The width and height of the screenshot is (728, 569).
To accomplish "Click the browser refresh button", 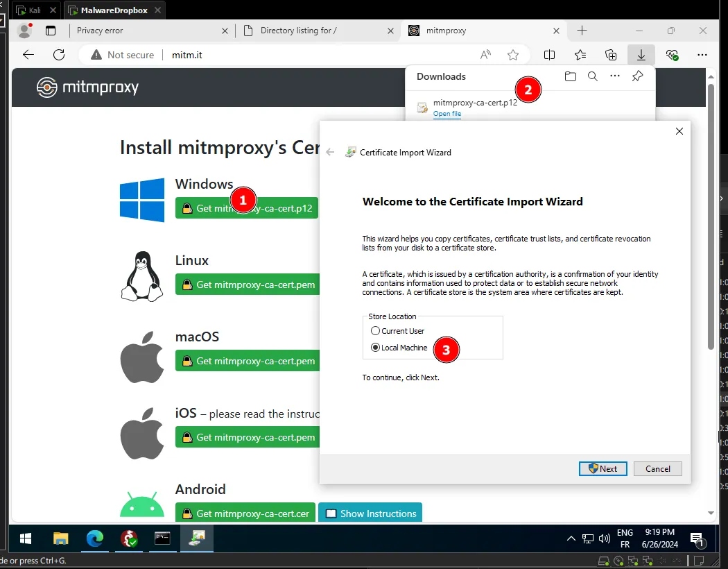I will coord(59,55).
